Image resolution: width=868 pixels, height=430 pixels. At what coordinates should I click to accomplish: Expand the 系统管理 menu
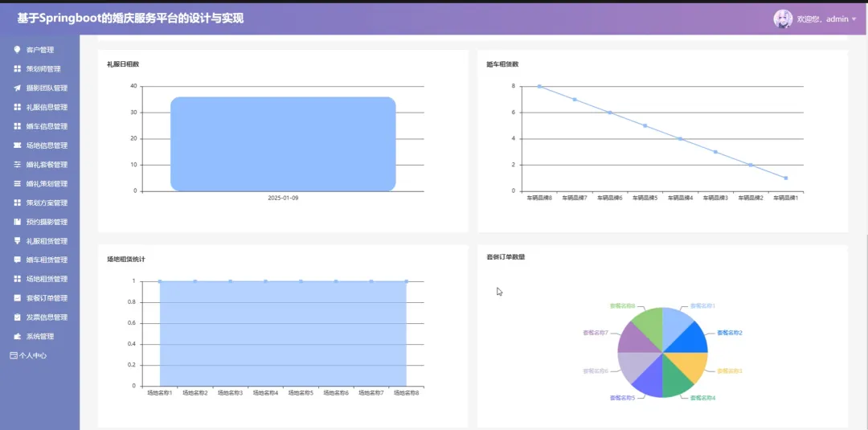click(x=40, y=336)
